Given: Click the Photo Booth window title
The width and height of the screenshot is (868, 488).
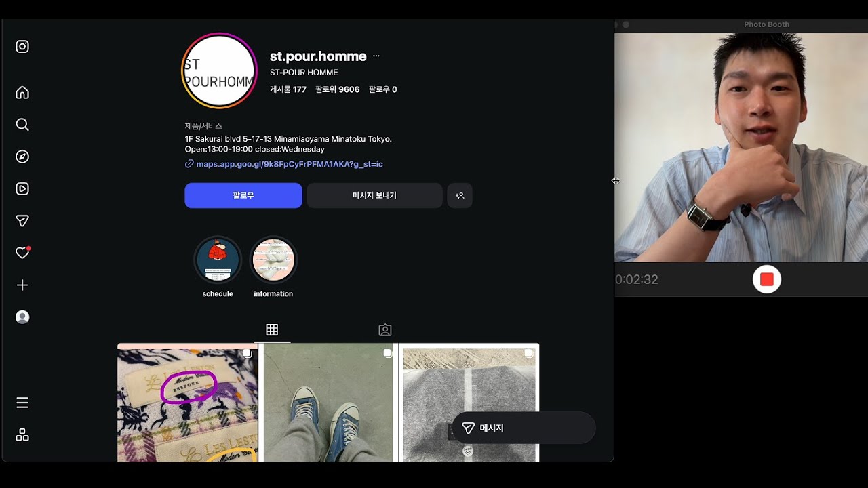Looking at the screenshot, I should click(766, 24).
